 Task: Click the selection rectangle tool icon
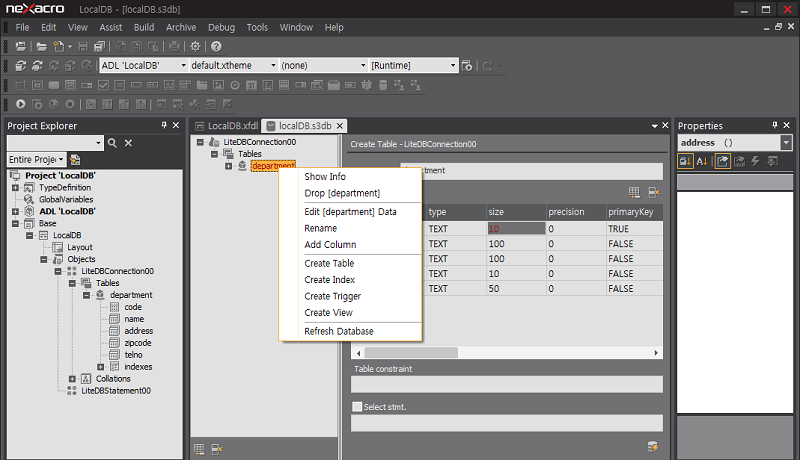[20, 85]
